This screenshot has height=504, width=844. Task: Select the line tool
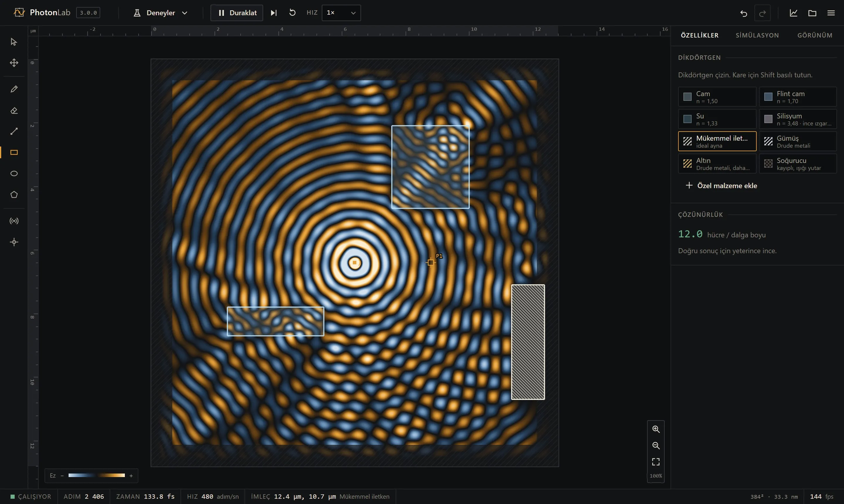[x=14, y=132]
